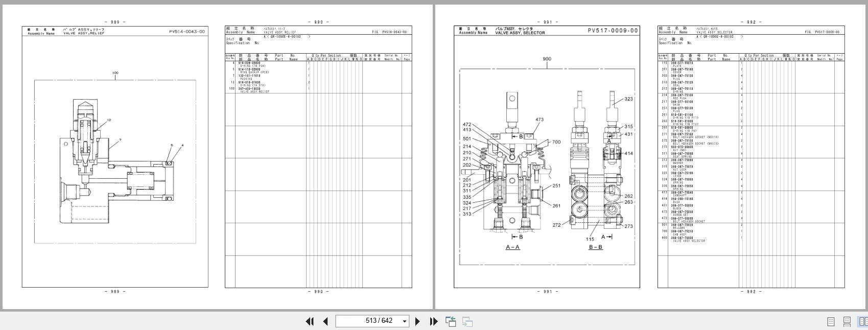Click callout 501 in the A-A section
This screenshot has width=868, height=330.
(x=467, y=139)
